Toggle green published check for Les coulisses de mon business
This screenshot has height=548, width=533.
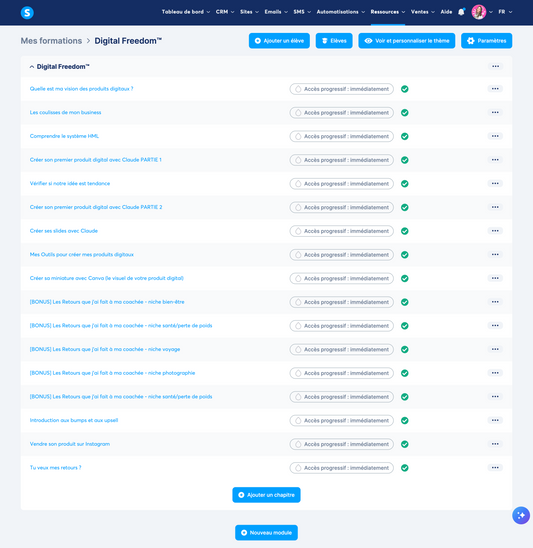405,113
